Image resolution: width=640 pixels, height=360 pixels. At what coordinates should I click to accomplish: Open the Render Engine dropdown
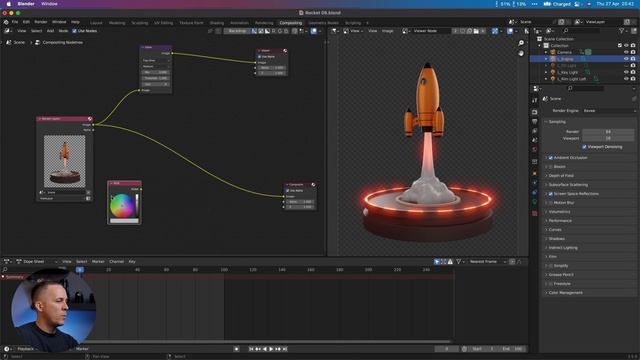pyautogui.click(x=609, y=111)
